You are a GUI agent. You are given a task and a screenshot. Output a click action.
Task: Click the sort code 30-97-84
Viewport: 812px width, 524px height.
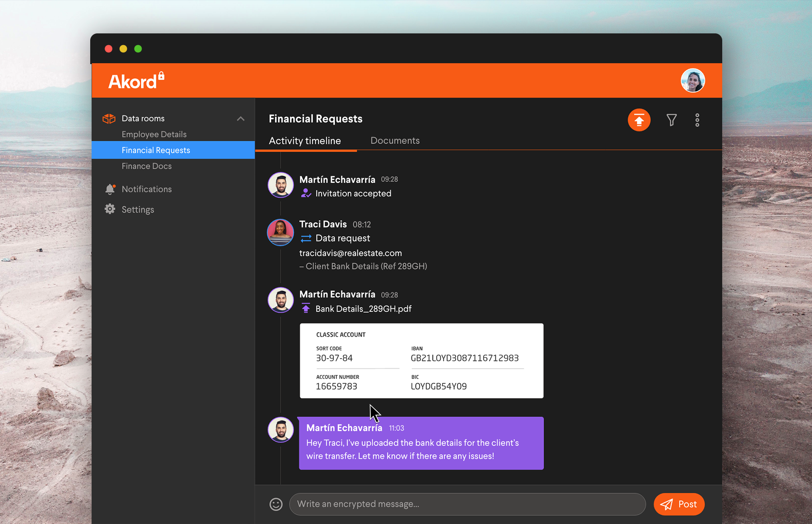(x=334, y=358)
